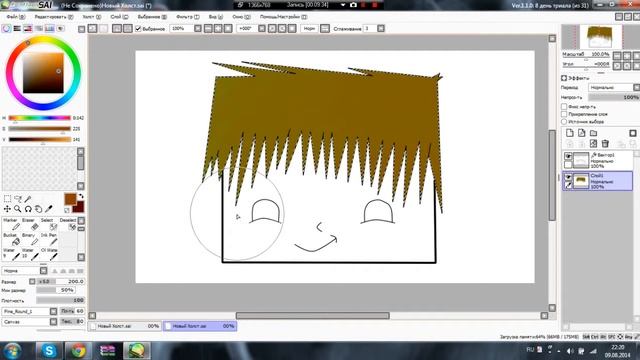Open the Файл menu
Image resolution: width=640 pixels, height=360 pixels.
pyautogui.click(x=16, y=17)
